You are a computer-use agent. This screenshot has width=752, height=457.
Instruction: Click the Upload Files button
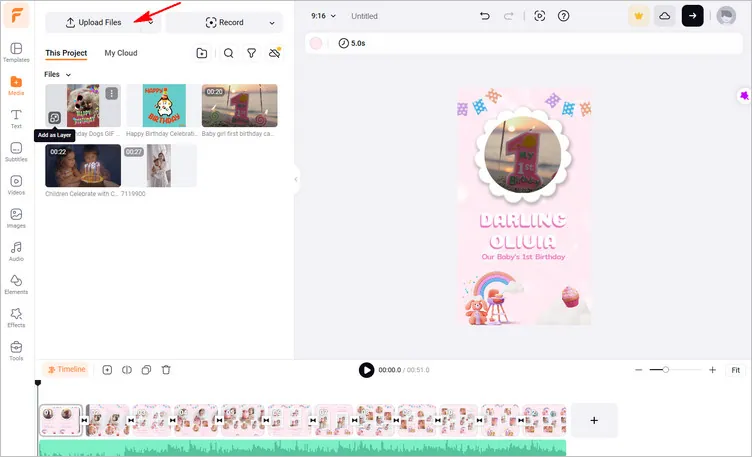pos(94,23)
